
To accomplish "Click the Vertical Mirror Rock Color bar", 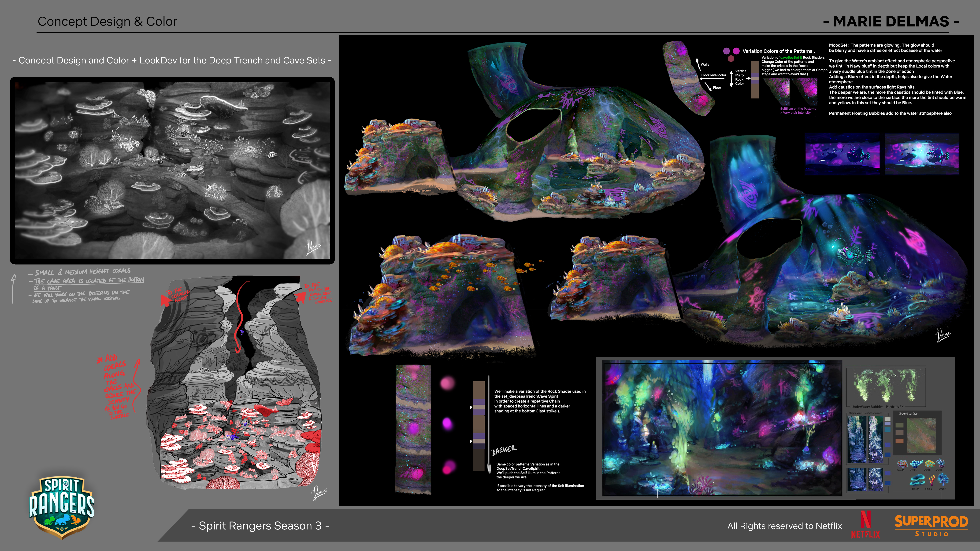I will click(x=755, y=79).
